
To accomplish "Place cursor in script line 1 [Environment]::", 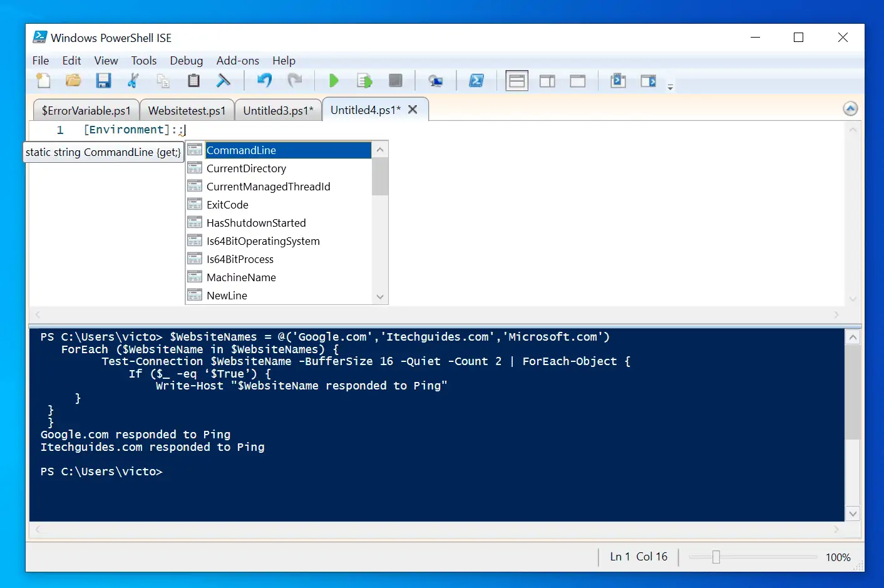I will [x=134, y=130].
